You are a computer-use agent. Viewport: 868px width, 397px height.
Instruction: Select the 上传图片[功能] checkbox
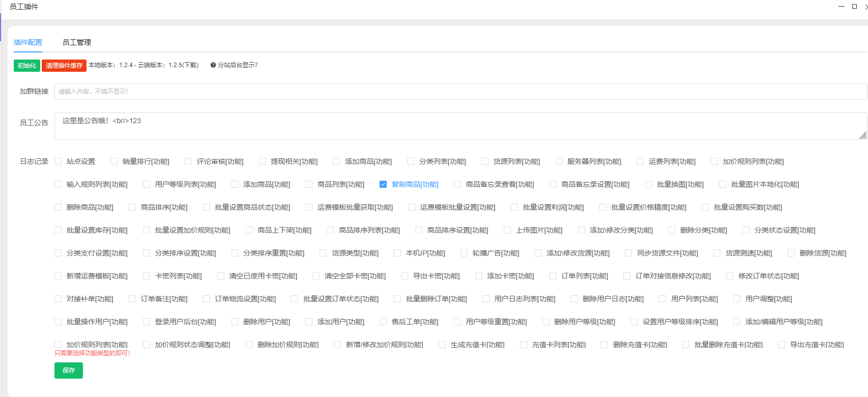(x=507, y=230)
